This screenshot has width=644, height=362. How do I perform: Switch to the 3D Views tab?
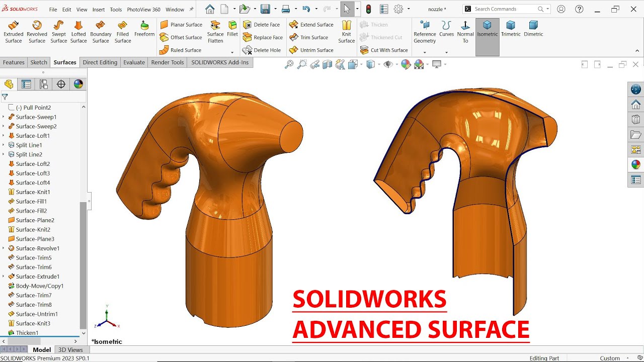tap(70, 350)
